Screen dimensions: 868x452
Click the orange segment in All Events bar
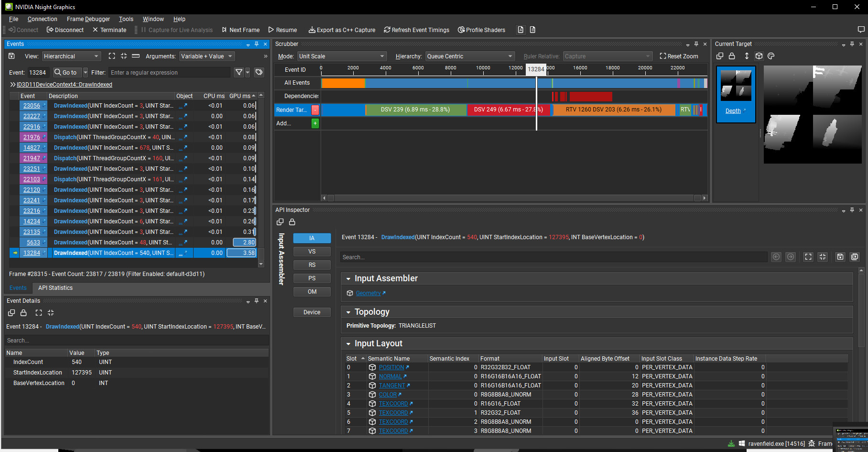click(x=343, y=83)
